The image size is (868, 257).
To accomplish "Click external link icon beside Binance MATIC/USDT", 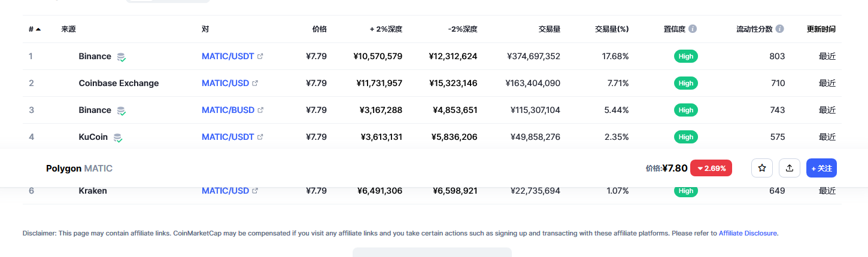I will (260, 56).
